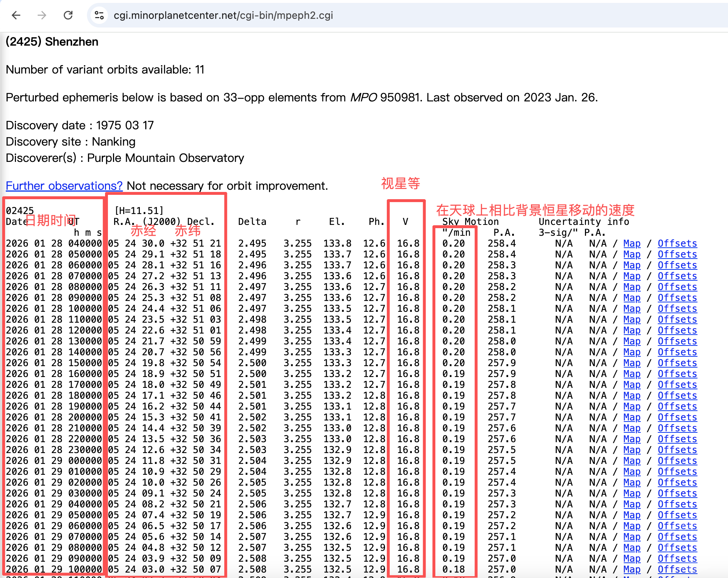Open the Further observations? link
The height and width of the screenshot is (578, 728).
64,186
